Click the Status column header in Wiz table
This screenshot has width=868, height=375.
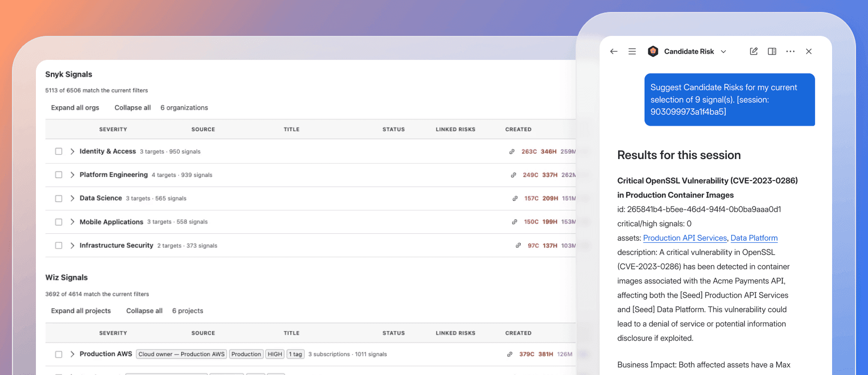tap(394, 333)
